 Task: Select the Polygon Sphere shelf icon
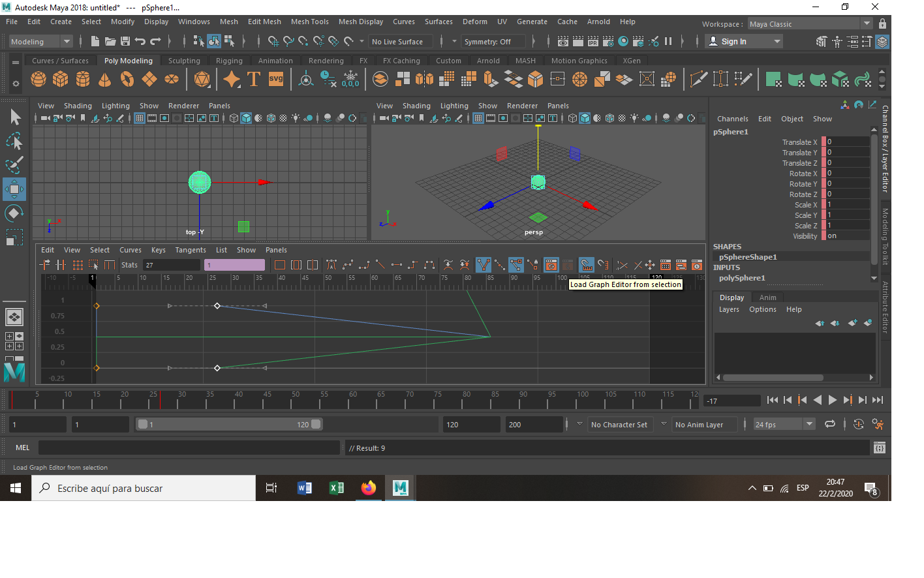38,80
